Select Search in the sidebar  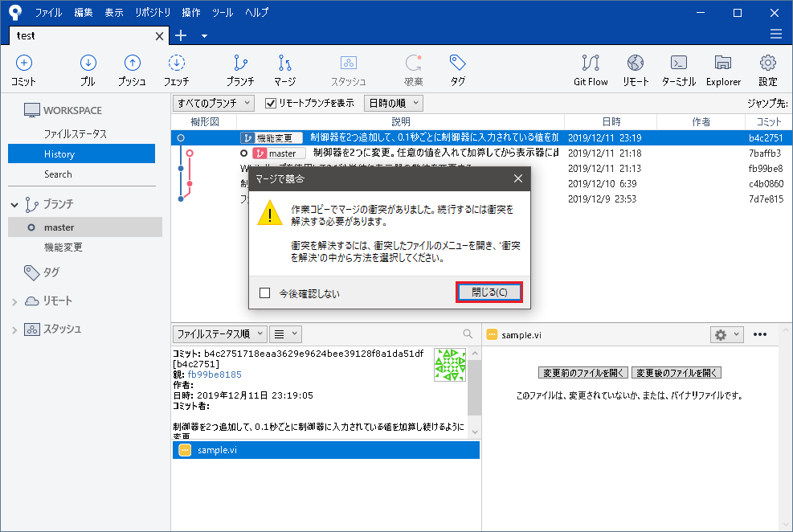point(58,174)
